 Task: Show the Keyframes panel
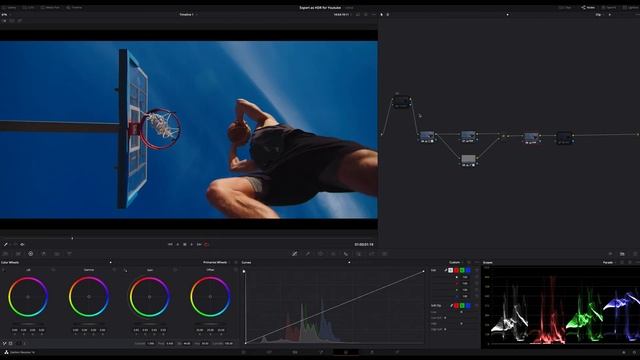pyautogui.click(x=611, y=254)
